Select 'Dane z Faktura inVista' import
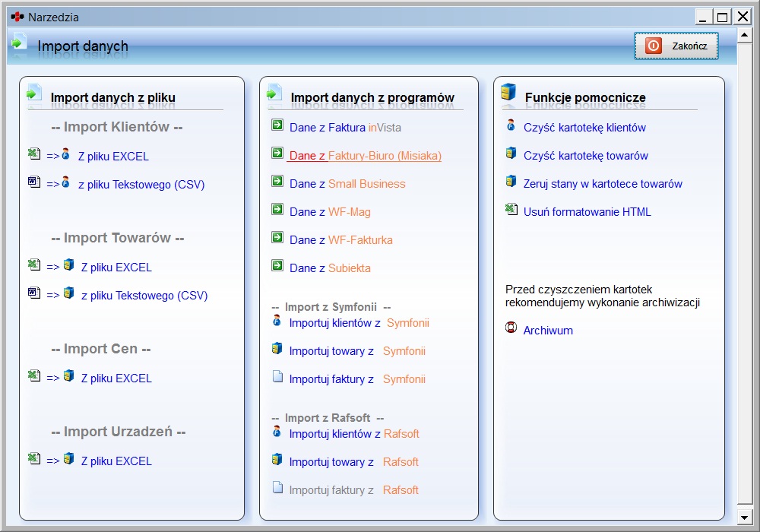 pyautogui.click(x=345, y=128)
